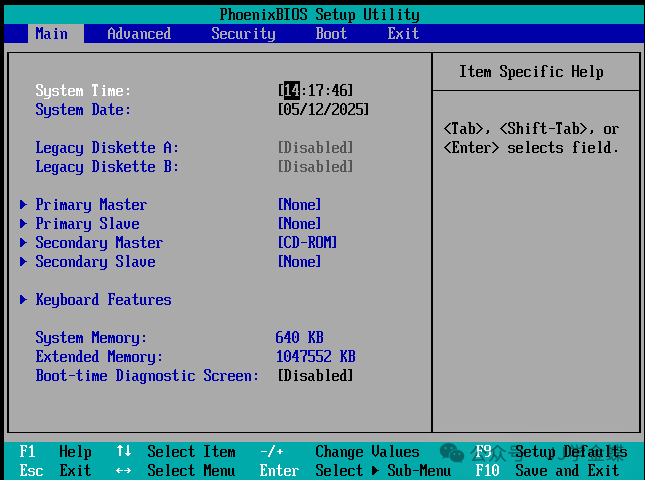This screenshot has width=645, height=480.
Task: Click F10 Save and Exit
Action: (548, 471)
